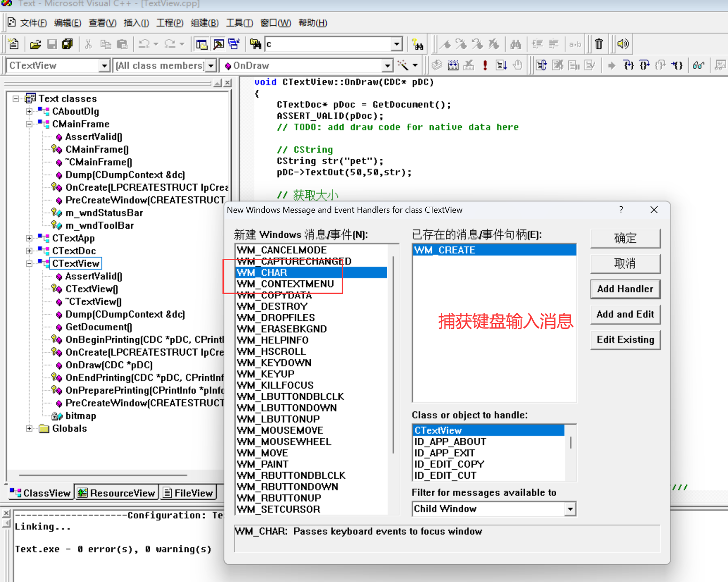Image resolution: width=728 pixels, height=582 pixels.
Task: Click the trash can toolbar icon
Action: click(599, 44)
